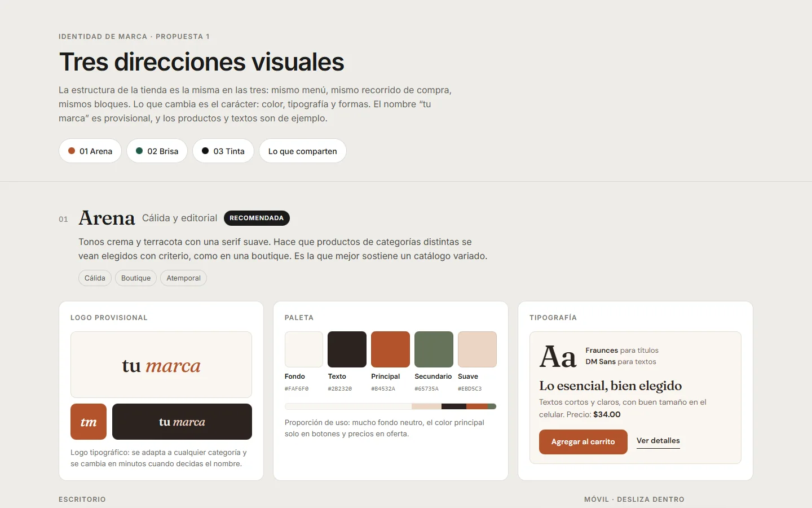This screenshot has width=812, height=508.
Task: Click the Boutique tag chip
Action: click(136, 278)
